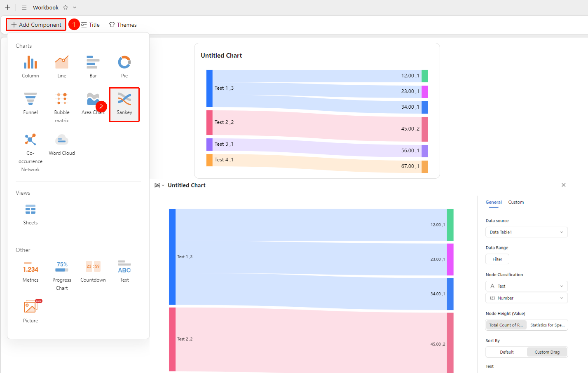Insert a Funnel chart component
Screen dimensions: 588x373
tap(30, 103)
